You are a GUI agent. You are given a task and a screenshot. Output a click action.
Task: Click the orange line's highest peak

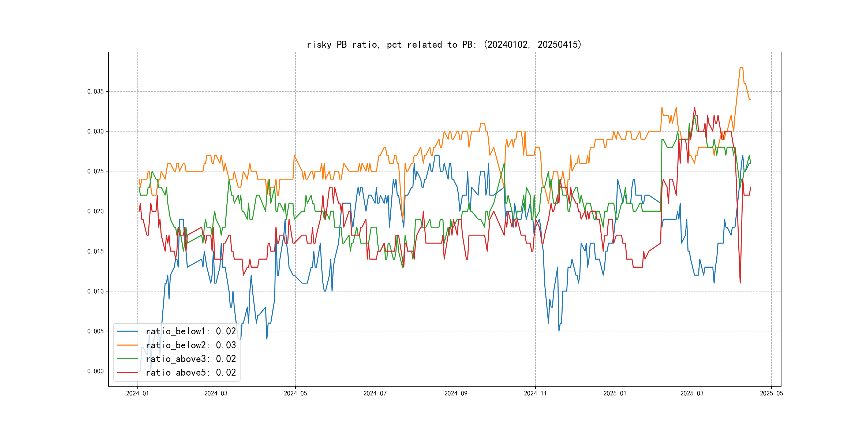pyautogui.click(x=741, y=68)
